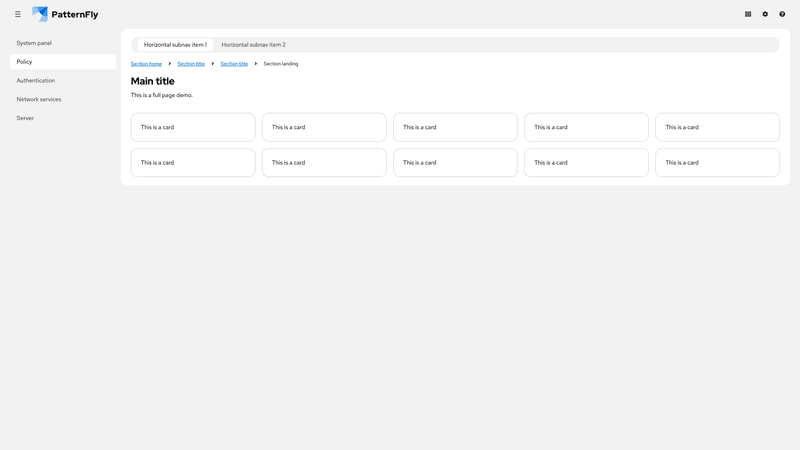The width and height of the screenshot is (800, 450).
Task: Click the Main title heading
Action: point(152,81)
